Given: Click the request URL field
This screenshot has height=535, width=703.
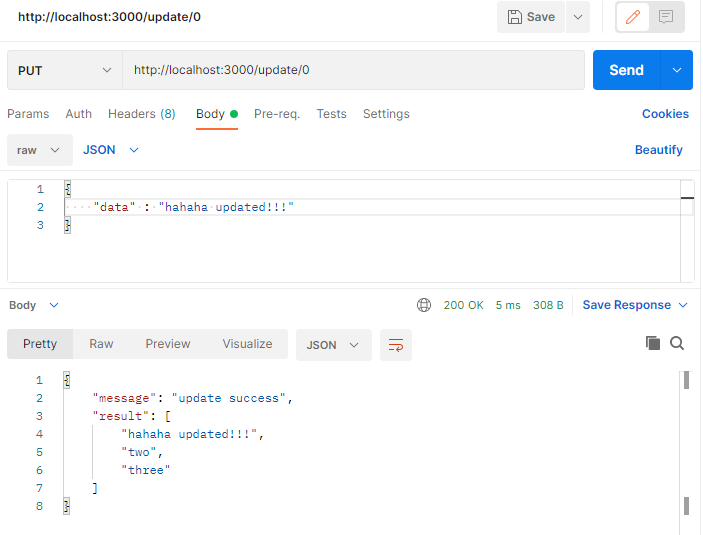Looking at the screenshot, I should coord(353,70).
